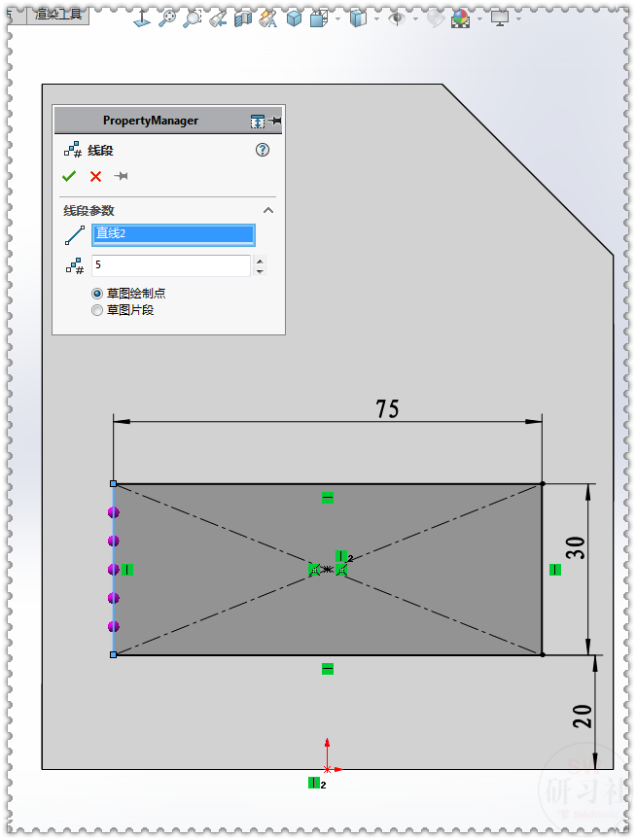Open help for 线段 with question mark
The width and height of the screenshot is (636, 840).
(262, 150)
